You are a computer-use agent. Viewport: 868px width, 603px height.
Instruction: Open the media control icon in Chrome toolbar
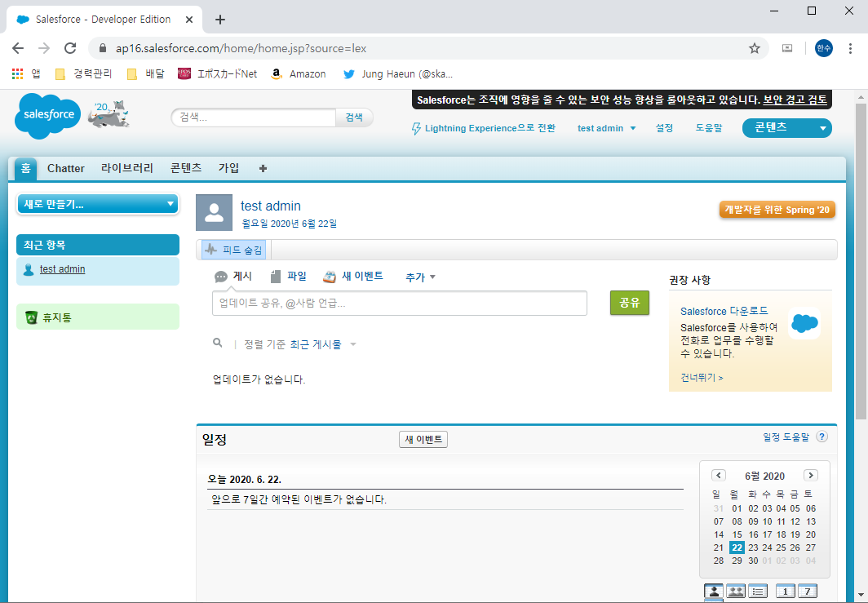(787, 48)
